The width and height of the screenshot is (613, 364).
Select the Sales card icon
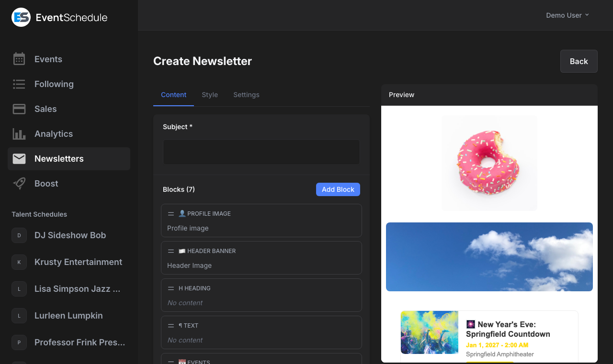(x=19, y=109)
